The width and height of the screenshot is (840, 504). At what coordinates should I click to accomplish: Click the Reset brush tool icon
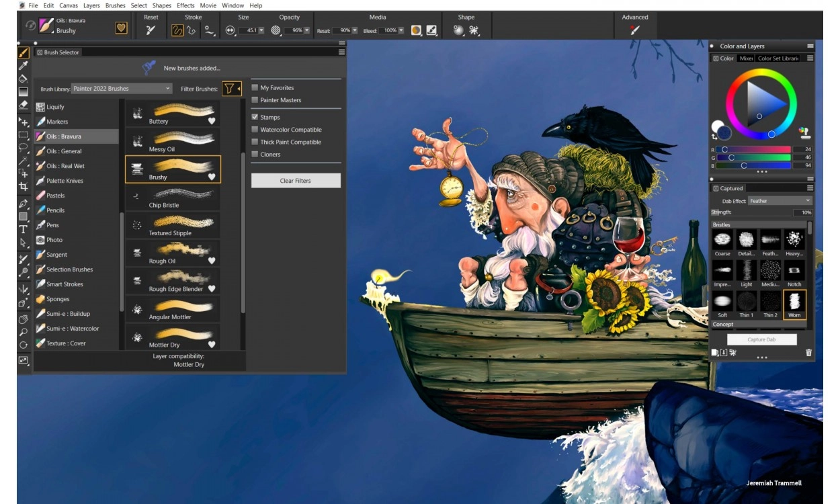[x=151, y=30]
